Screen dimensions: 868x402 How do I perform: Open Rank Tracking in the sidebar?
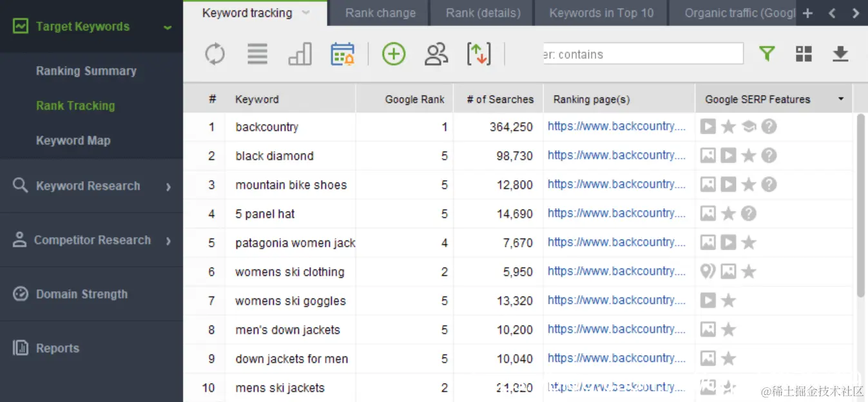(75, 106)
